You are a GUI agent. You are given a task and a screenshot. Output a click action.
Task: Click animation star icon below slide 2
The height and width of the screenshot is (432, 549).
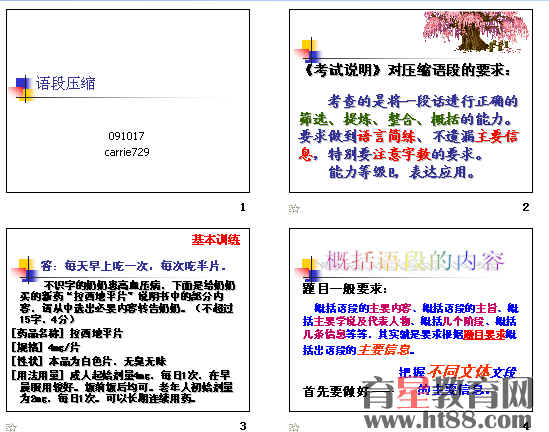click(294, 209)
